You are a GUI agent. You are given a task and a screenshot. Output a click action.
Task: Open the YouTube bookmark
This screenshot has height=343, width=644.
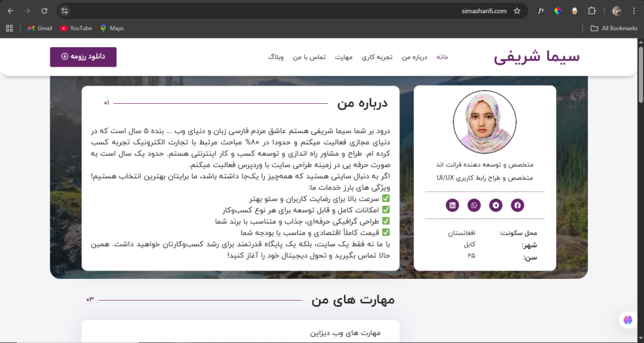click(x=76, y=28)
